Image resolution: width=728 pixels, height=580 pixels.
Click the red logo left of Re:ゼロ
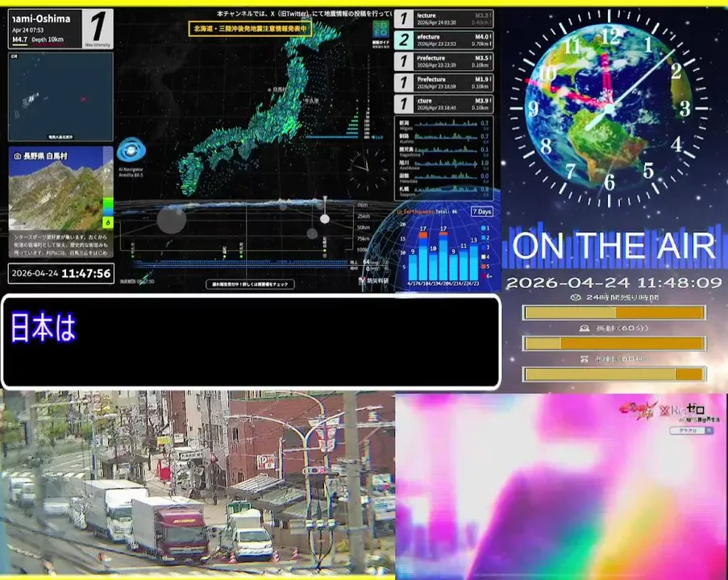point(638,410)
